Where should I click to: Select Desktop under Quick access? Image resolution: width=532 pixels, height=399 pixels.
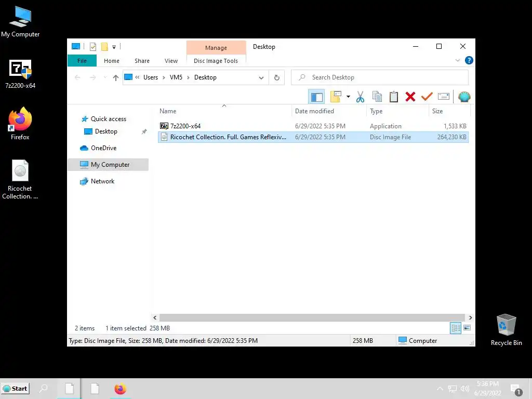(x=106, y=131)
